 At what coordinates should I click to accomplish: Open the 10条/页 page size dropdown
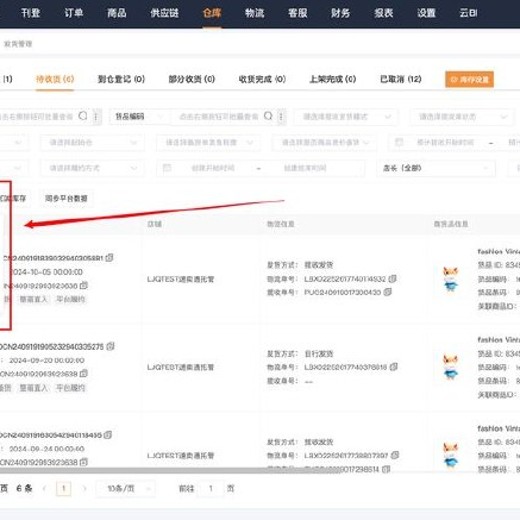pos(125,489)
